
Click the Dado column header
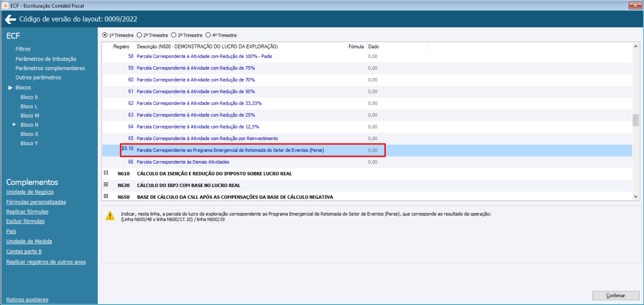tap(374, 47)
